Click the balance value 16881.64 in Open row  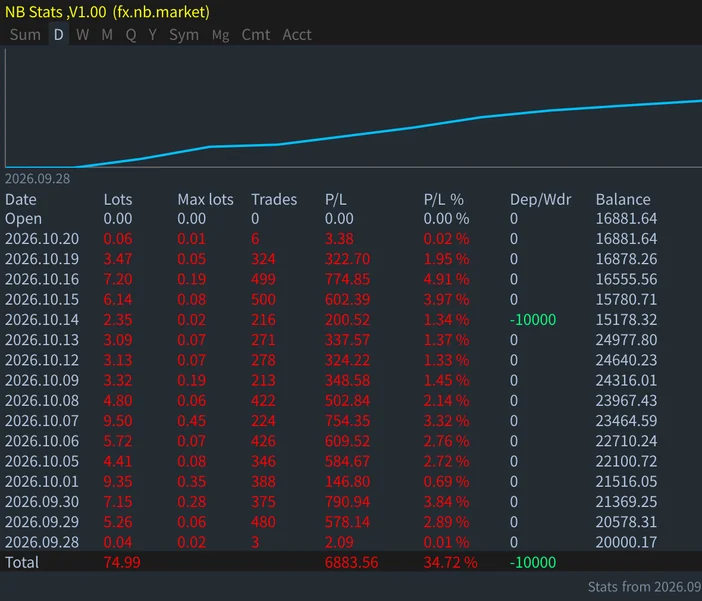tap(626, 219)
